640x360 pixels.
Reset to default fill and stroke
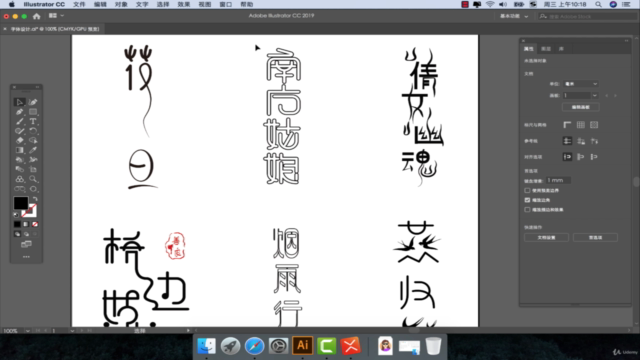pos(16,215)
